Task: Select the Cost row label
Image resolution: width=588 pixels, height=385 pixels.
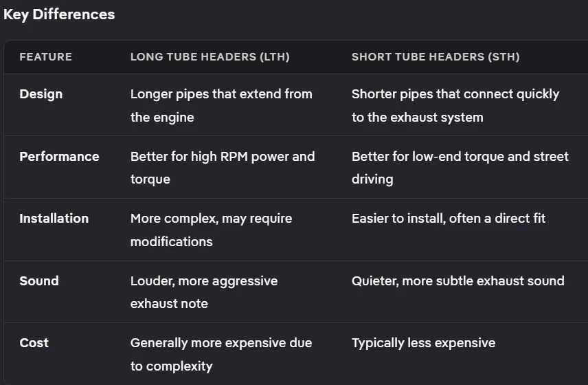Action: point(34,342)
